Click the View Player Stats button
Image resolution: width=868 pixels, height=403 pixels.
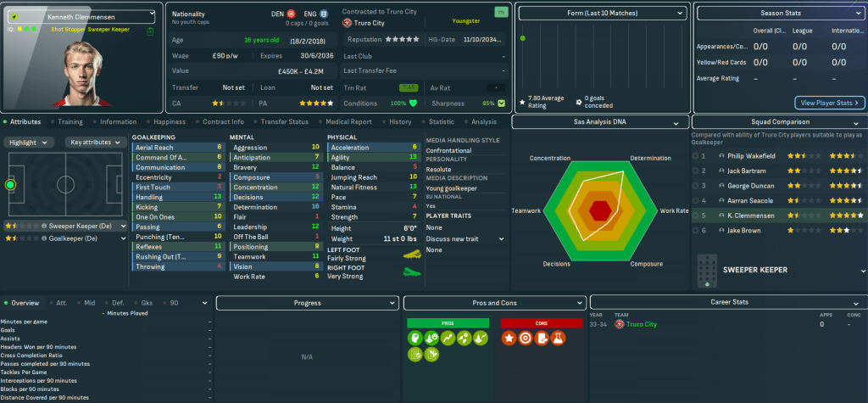(x=829, y=103)
